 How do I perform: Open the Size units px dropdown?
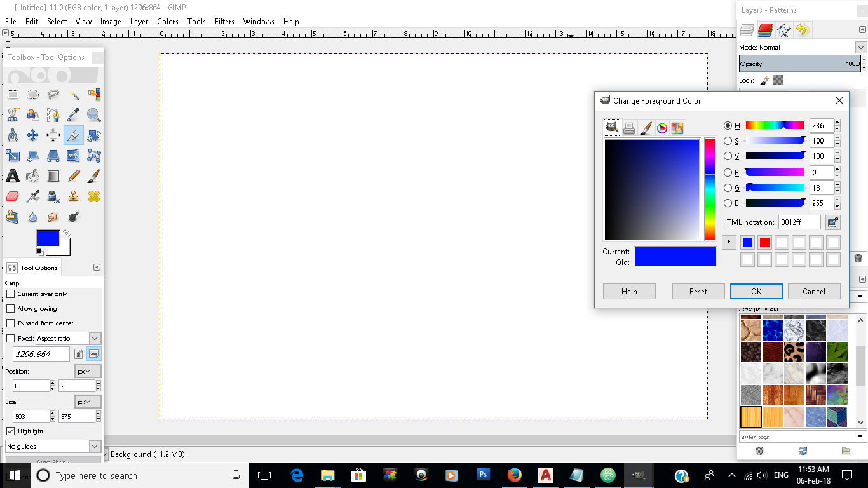coord(88,402)
